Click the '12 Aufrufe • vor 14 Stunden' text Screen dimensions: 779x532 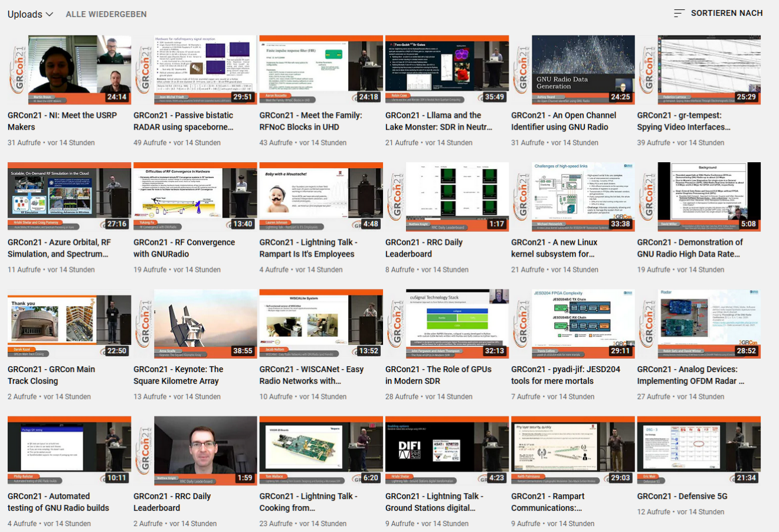pos(680,512)
